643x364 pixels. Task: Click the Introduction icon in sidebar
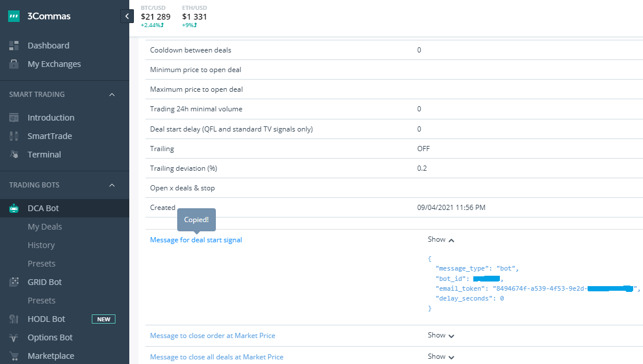pos(14,118)
